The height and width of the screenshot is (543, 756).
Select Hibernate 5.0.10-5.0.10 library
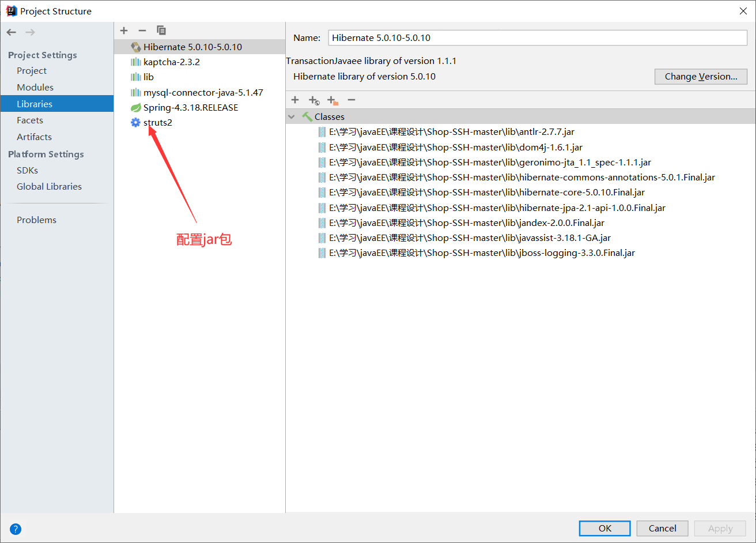(x=199, y=47)
